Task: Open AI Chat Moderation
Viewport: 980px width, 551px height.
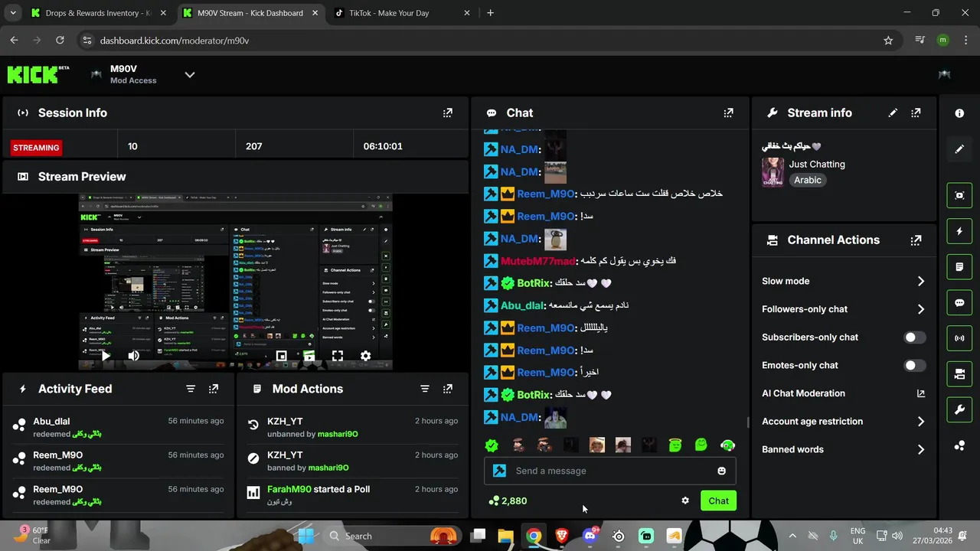Action: coord(803,393)
